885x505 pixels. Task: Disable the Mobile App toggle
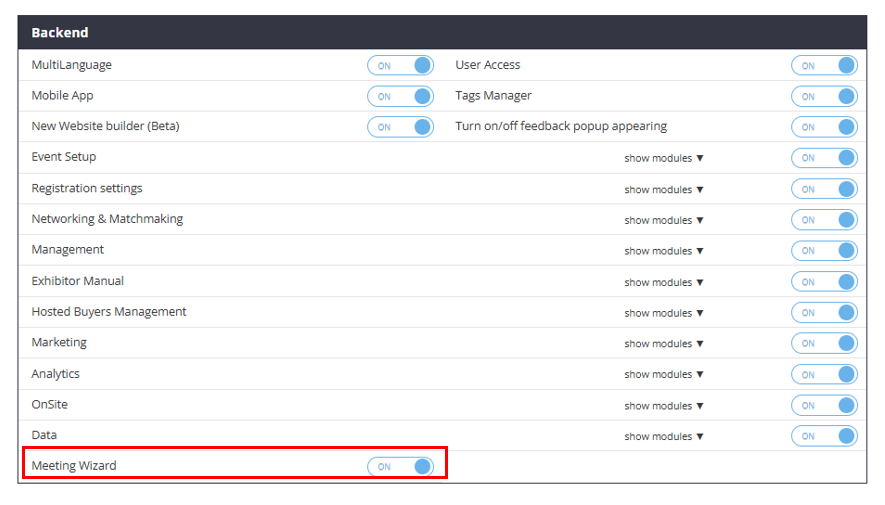(x=400, y=97)
